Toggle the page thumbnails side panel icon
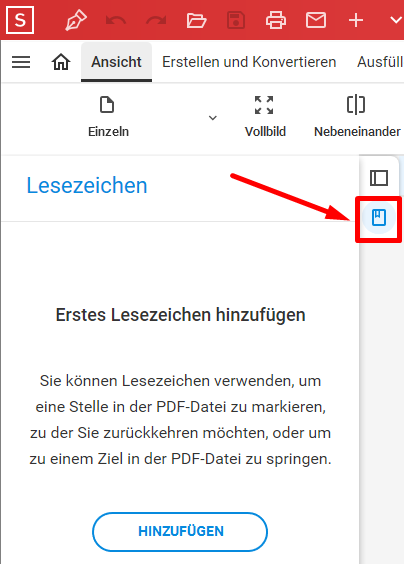The height and width of the screenshot is (564, 404). click(379, 178)
